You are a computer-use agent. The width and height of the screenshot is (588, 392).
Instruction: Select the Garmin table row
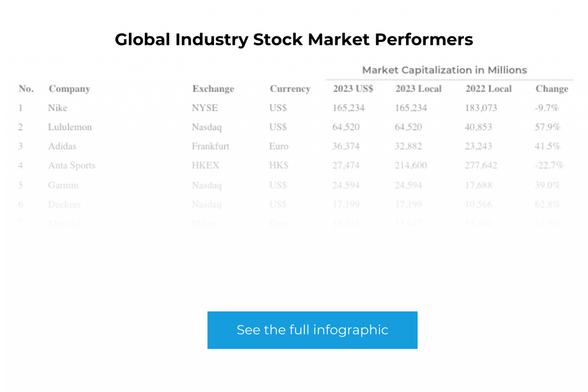pyautogui.click(x=63, y=185)
